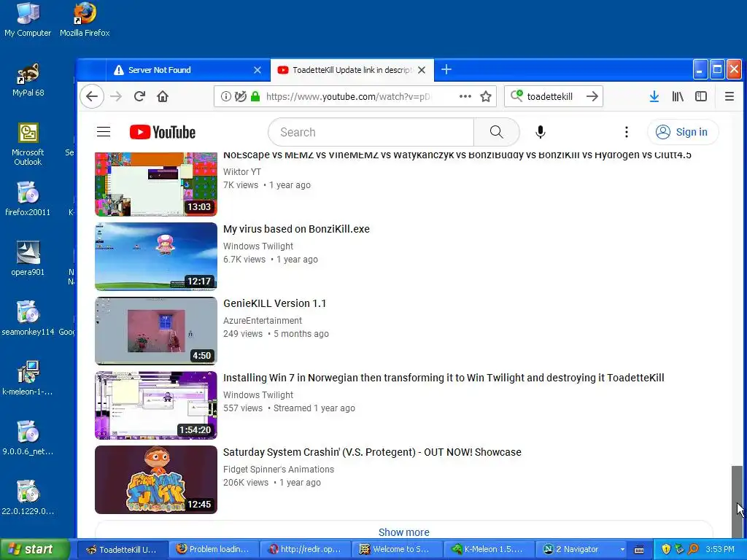Screen dimensions: 747x560
Task: Click the tray magnifier search icon
Action: pos(693,549)
